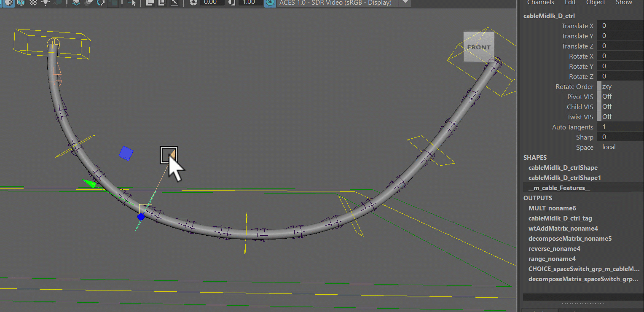Toggle Pivot VIS Off value
This screenshot has width=644, height=312.
pos(620,97)
